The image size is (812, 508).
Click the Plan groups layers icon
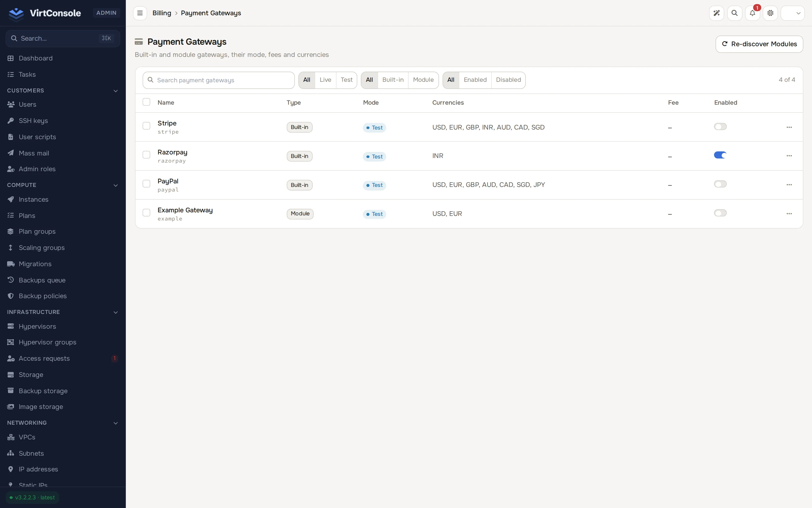coord(11,231)
